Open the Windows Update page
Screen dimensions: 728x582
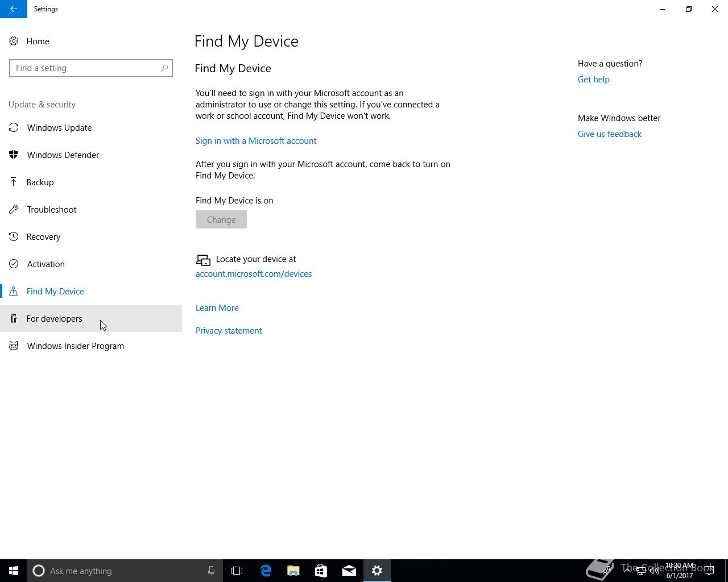point(91,127)
